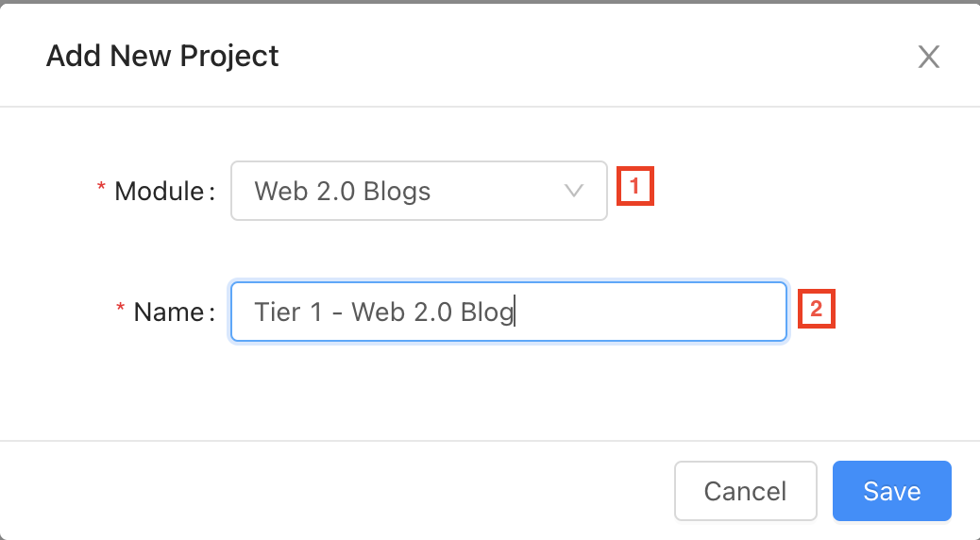Click the Add New Project title
Screen dimensions: 980x540
pos(162,56)
